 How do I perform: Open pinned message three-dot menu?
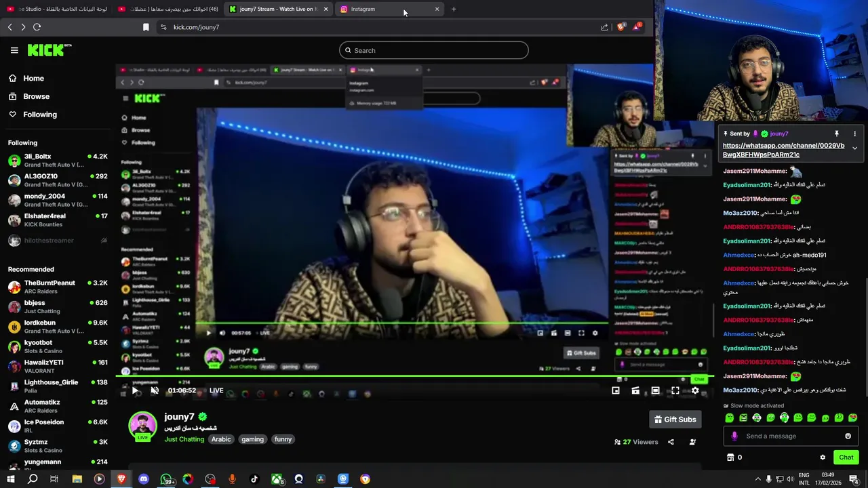pyautogui.click(x=854, y=134)
